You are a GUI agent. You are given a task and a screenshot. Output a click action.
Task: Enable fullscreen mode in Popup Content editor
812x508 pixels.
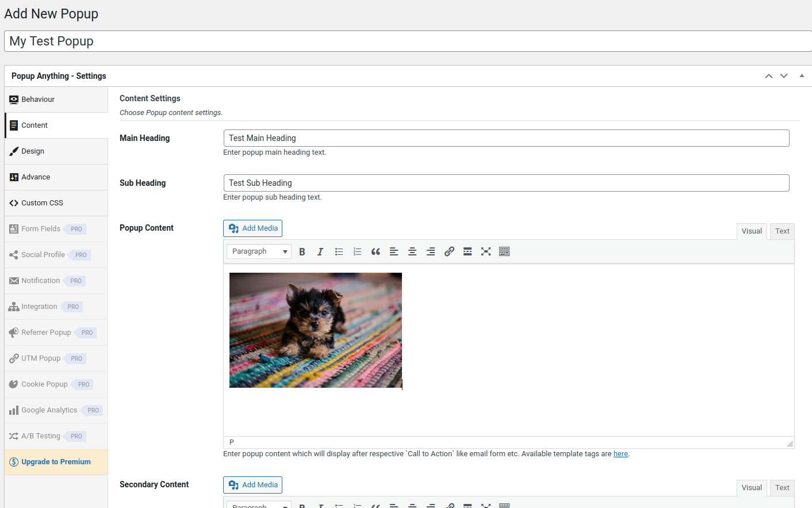click(486, 251)
